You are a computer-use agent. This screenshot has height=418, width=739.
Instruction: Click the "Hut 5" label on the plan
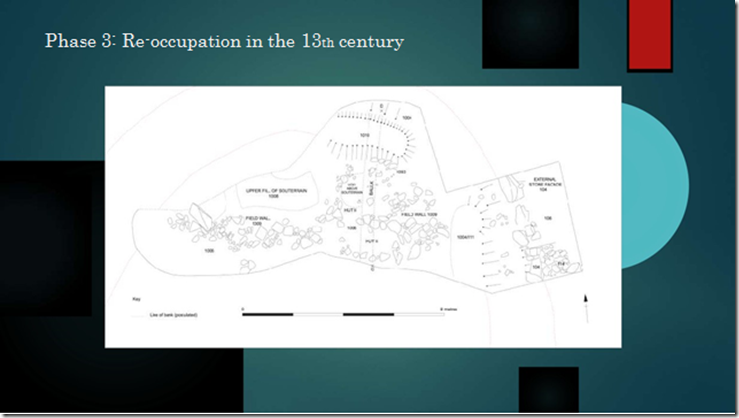coord(350,210)
